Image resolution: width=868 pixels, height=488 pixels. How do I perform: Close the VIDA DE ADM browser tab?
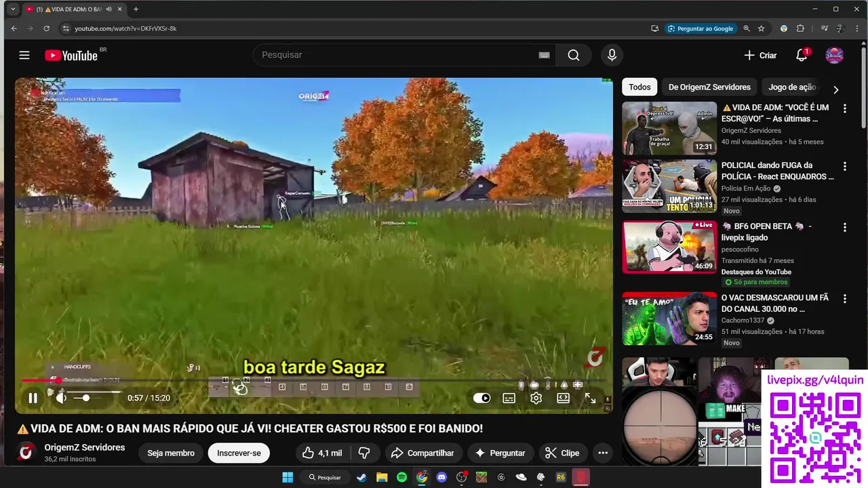[x=120, y=9]
